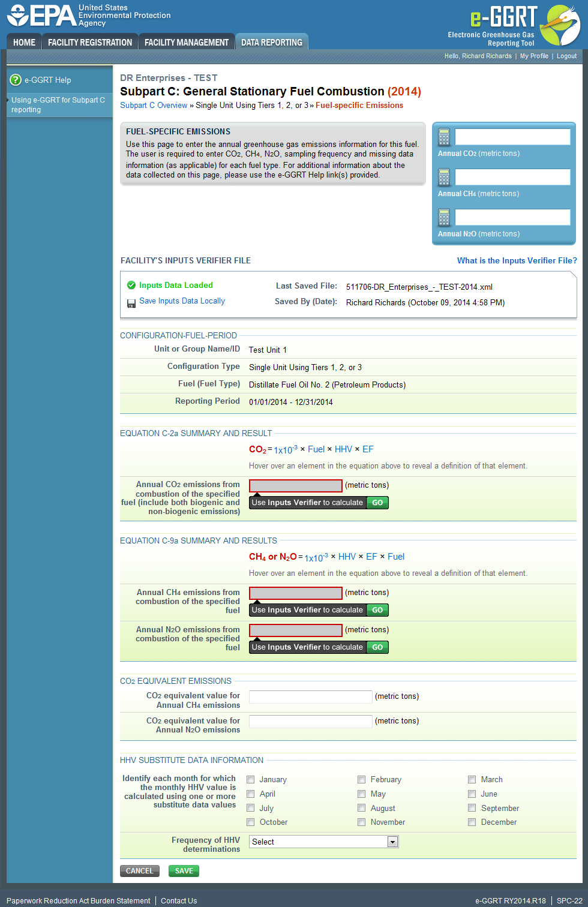Check the May checkbox
The width and height of the screenshot is (588, 907).
(361, 794)
